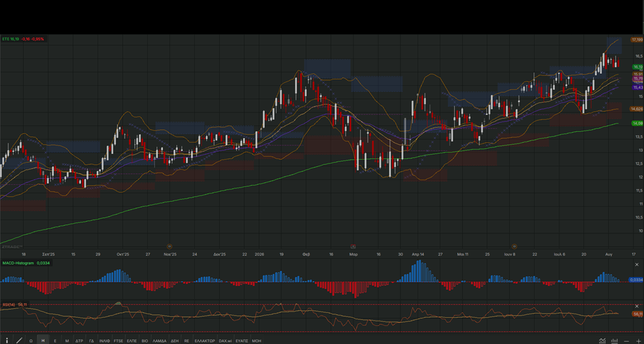Switch to the ΙΝΛΙΦ symbol
Viewport: 644px width, 344px height.
[105, 341]
